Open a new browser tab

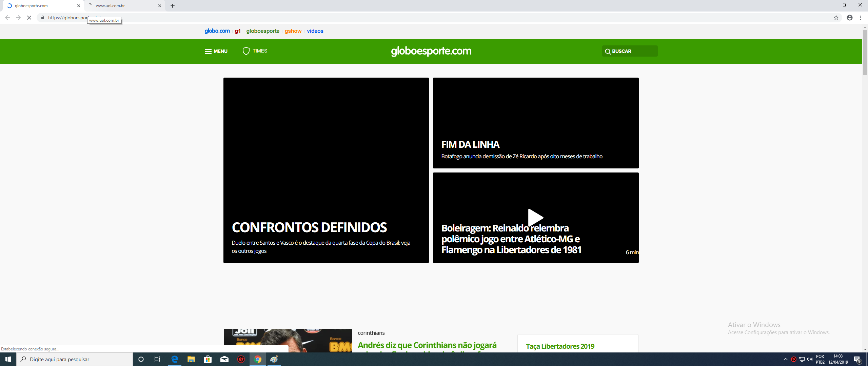tap(173, 6)
